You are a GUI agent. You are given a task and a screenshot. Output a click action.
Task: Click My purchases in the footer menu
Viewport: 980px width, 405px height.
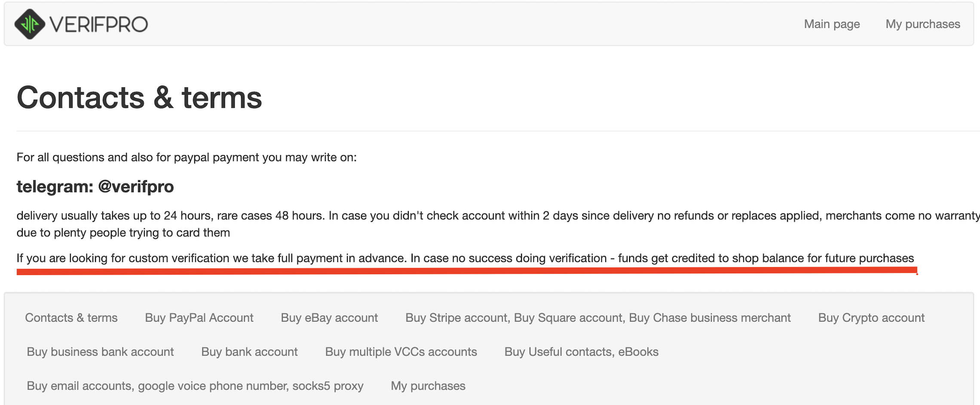[428, 386]
